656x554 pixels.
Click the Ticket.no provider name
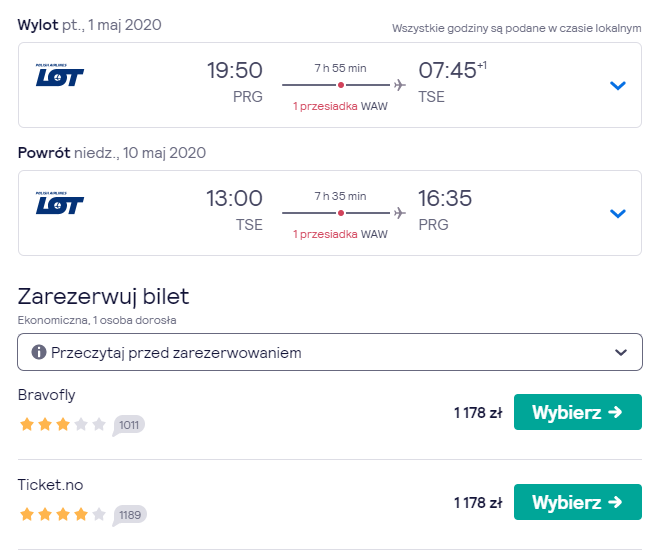point(50,485)
